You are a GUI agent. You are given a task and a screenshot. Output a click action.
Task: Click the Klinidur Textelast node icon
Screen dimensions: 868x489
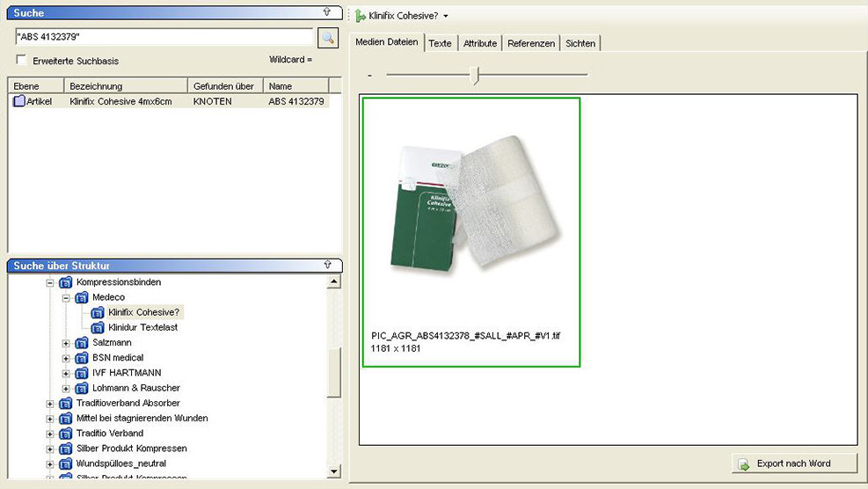point(98,328)
